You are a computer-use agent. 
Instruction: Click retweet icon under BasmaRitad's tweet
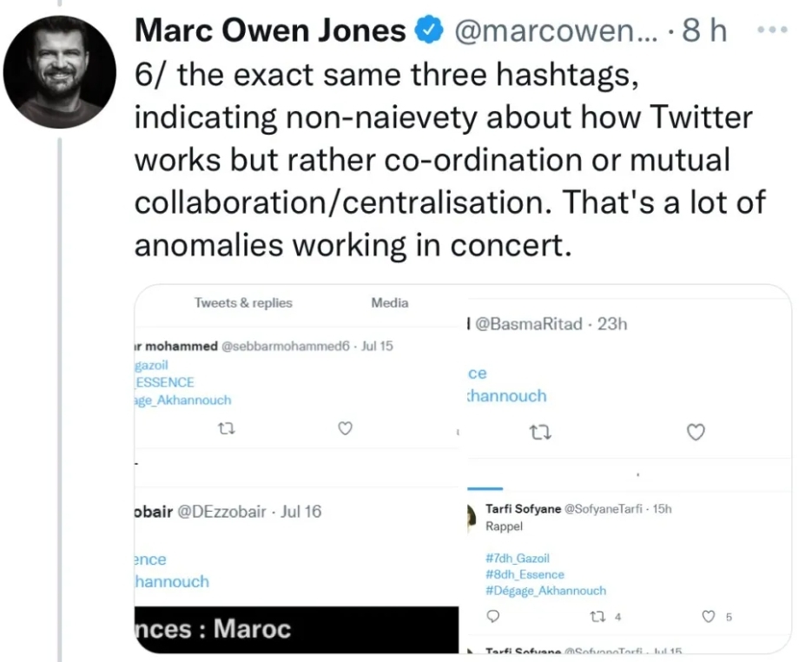(539, 432)
